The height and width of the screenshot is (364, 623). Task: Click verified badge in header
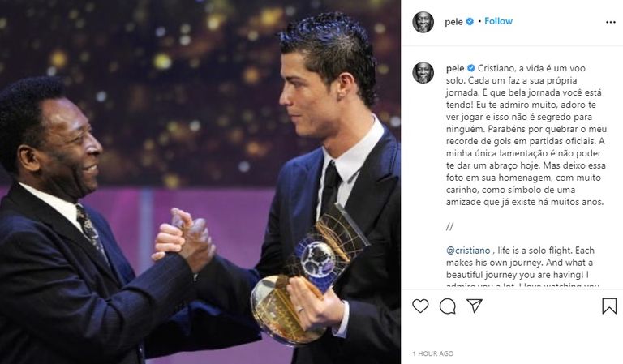470,21
